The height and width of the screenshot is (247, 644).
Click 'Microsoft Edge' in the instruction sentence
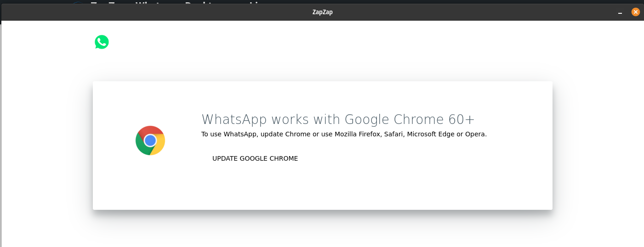[431, 135]
